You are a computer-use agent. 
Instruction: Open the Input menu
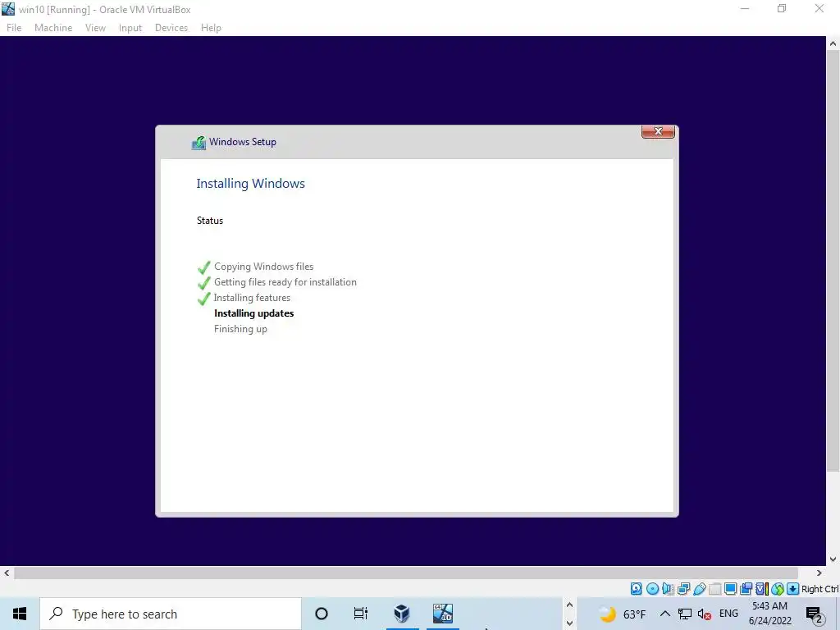[x=130, y=28]
